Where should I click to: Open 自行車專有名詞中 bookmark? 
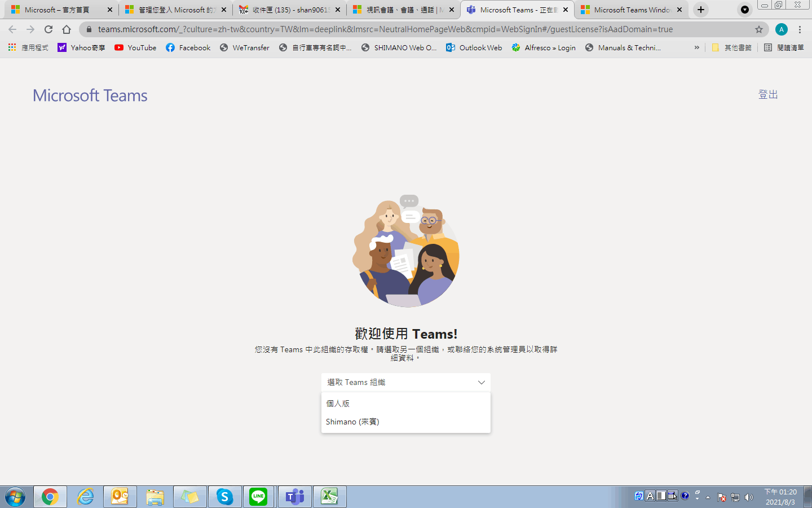315,47
